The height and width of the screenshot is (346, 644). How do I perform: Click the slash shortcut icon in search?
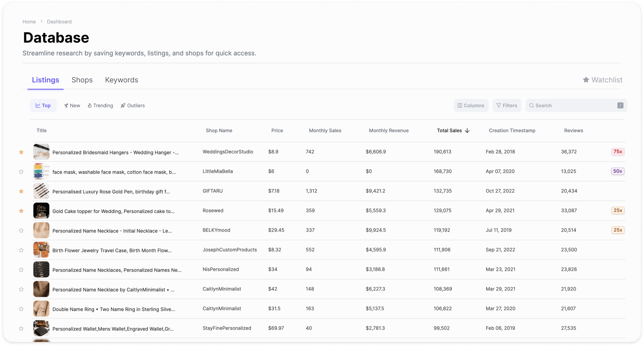coord(620,106)
